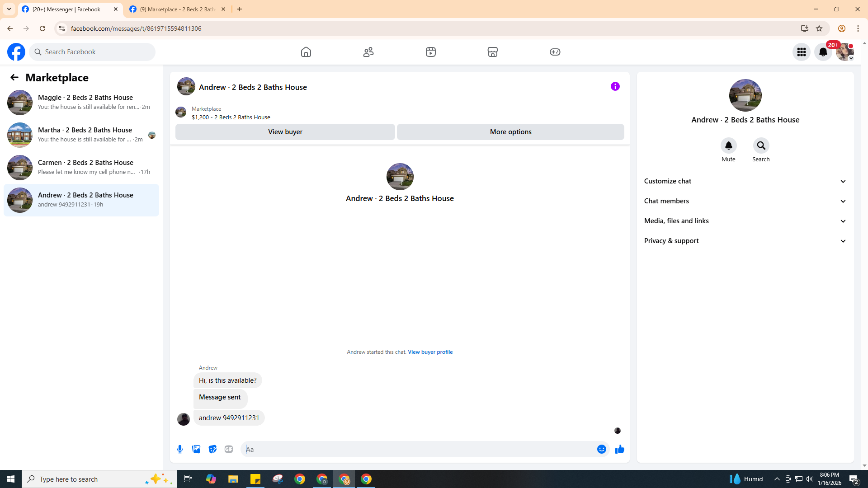Expand the Privacy & support section
This screenshot has width=868, height=488.
pos(745,241)
